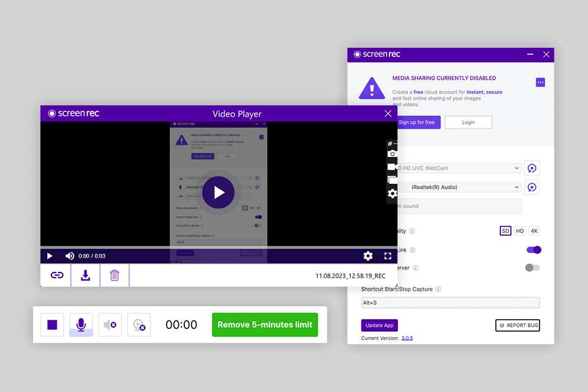The height and width of the screenshot is (392, 588).
Task: Show info for Proxy Server
Action: [415, 268]
